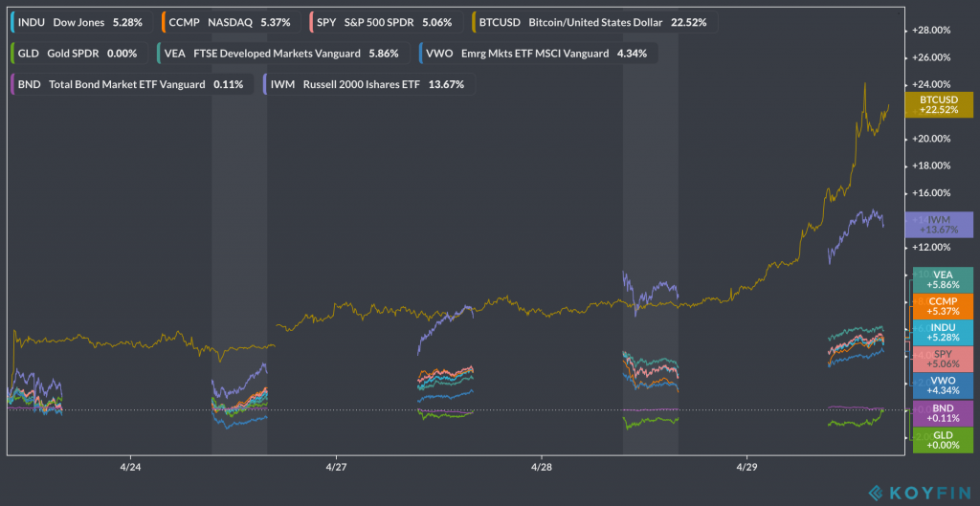Toggle the VEA FTSE Developed Markets legend entry
This screenshot has width=980, height=506.
point(281,54)
